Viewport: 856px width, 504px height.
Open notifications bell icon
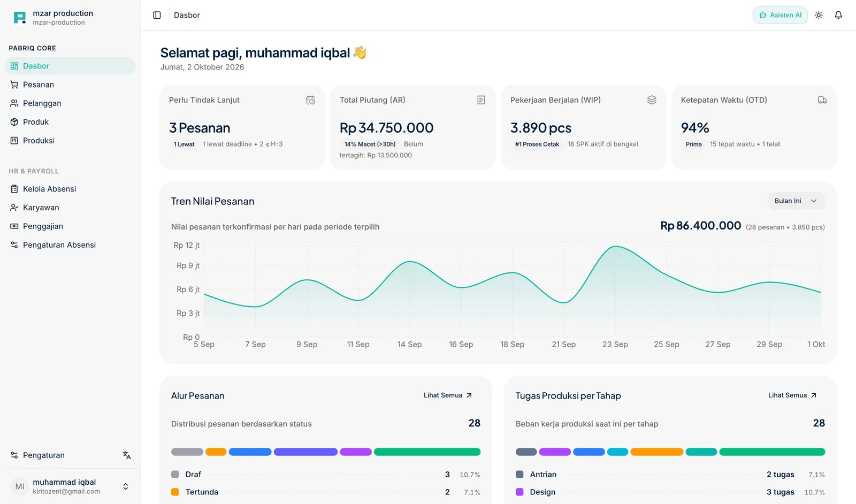tap(838, 15)
